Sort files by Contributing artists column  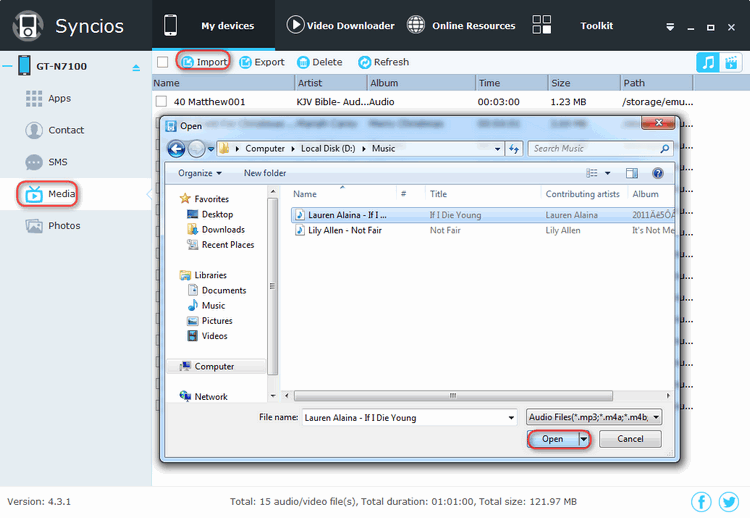tap(584, 194)
